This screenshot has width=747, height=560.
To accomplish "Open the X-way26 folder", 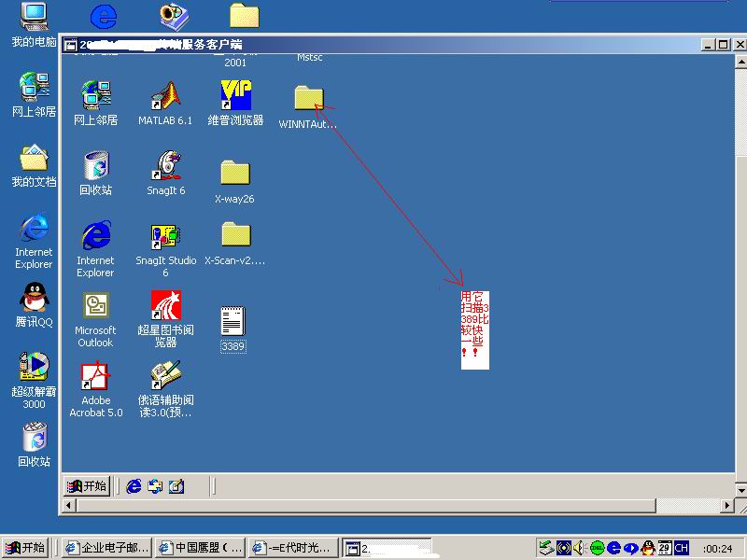I will 235,174.
